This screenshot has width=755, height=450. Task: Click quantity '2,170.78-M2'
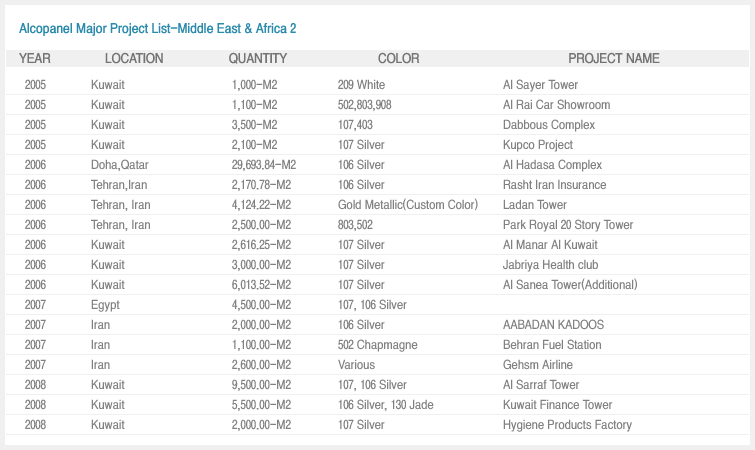(261, 185)
